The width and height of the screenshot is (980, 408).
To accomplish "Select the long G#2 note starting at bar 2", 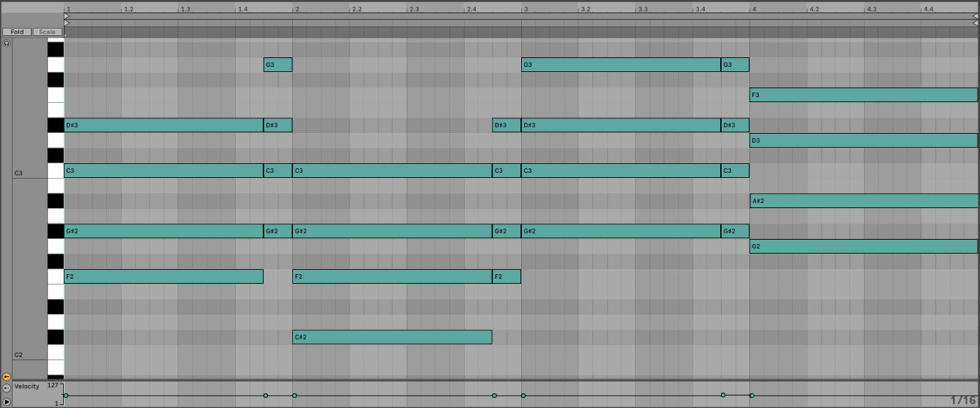I will (x=392, y=231).
